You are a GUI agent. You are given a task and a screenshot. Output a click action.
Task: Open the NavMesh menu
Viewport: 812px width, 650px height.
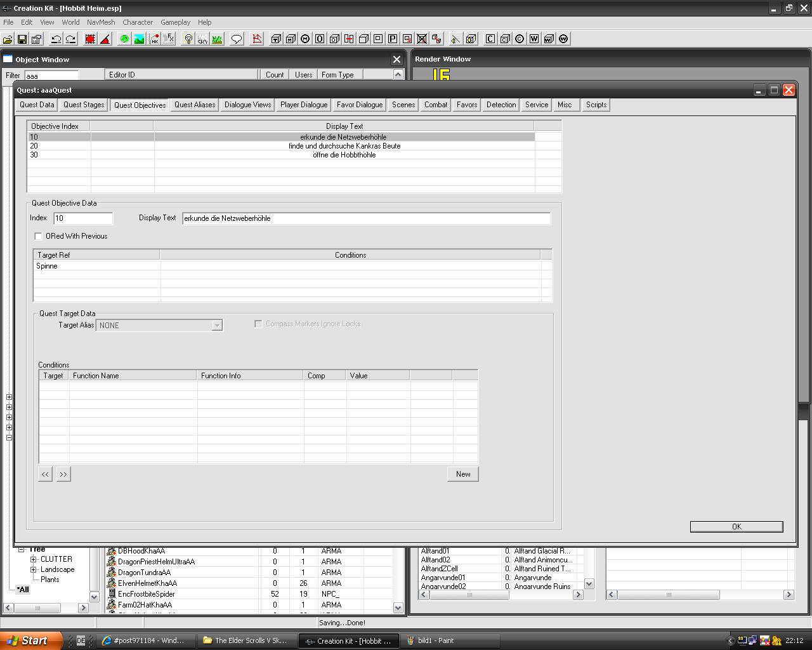101,22
